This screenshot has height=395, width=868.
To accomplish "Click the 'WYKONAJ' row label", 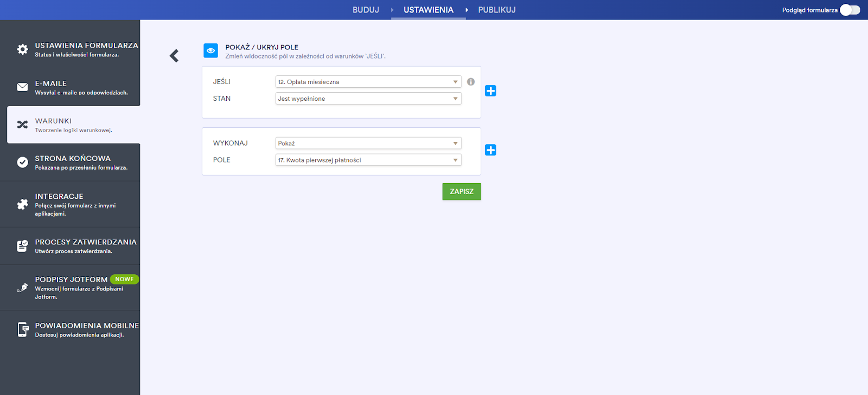I will tap(231, 143).
